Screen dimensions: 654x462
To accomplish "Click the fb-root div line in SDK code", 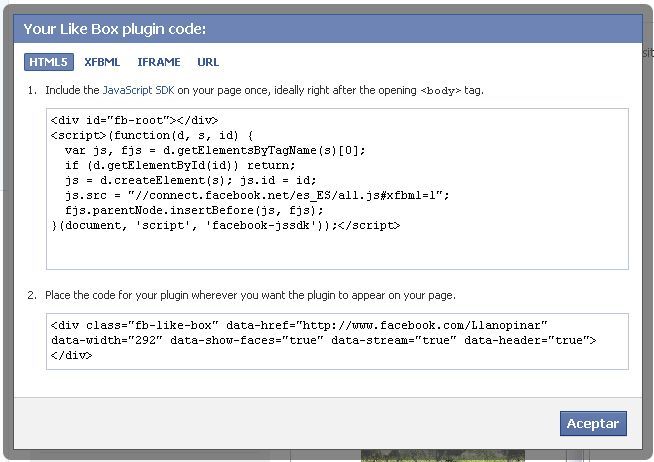I will click(134, 121).
